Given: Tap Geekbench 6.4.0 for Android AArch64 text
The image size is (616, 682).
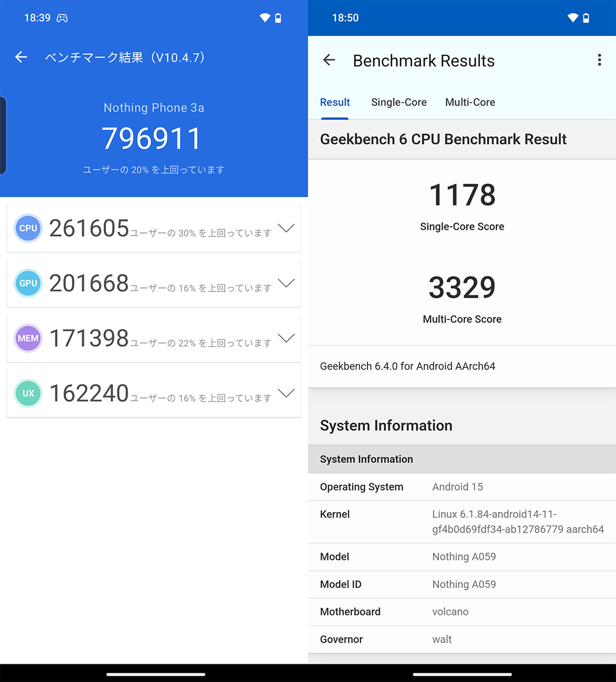Looking at the screenshot, I should coord(408,366).
